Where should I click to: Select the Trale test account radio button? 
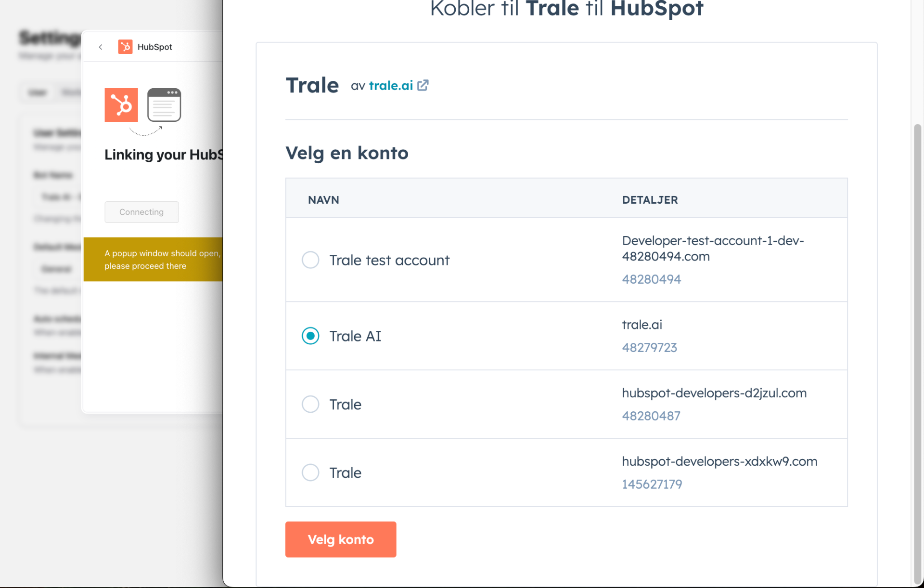tap(310, 260)
